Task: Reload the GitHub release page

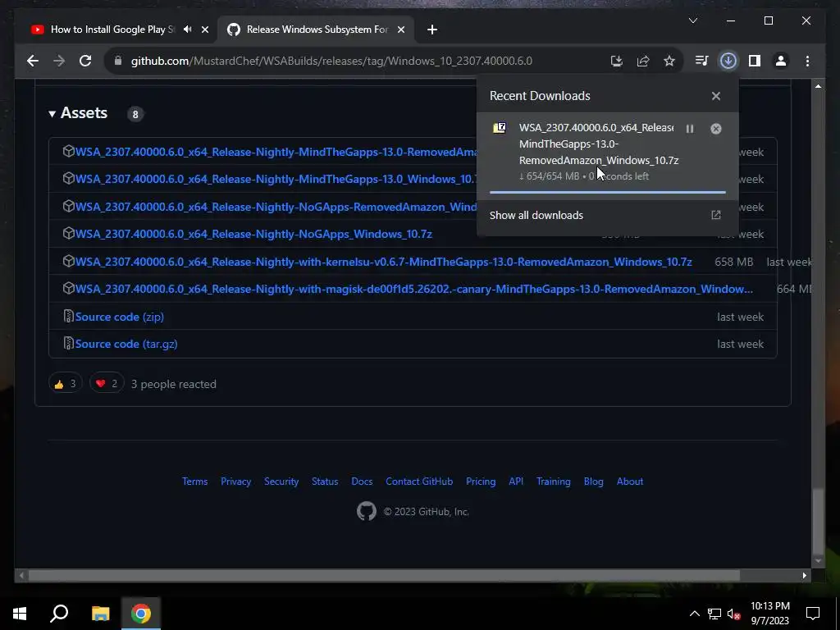Action: click(x=85, y=61)
